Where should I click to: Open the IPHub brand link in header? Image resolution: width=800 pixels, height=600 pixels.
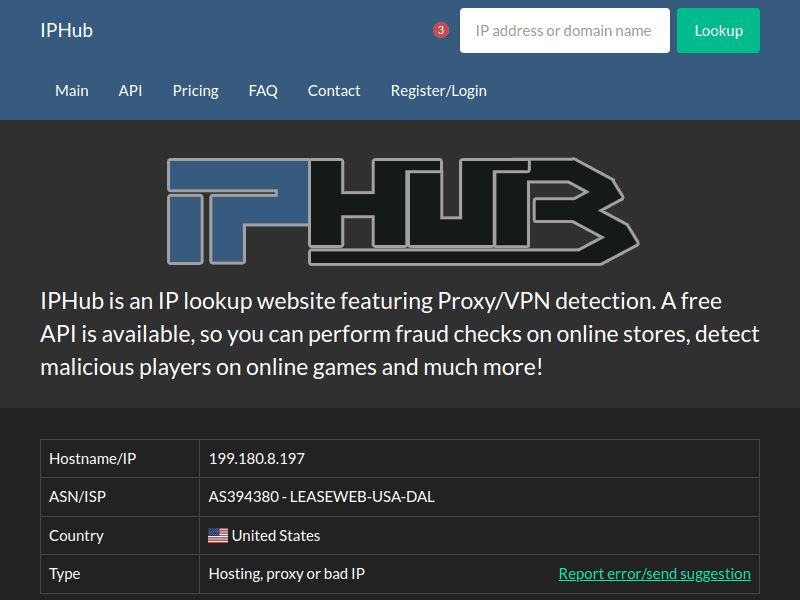(67, 30)
